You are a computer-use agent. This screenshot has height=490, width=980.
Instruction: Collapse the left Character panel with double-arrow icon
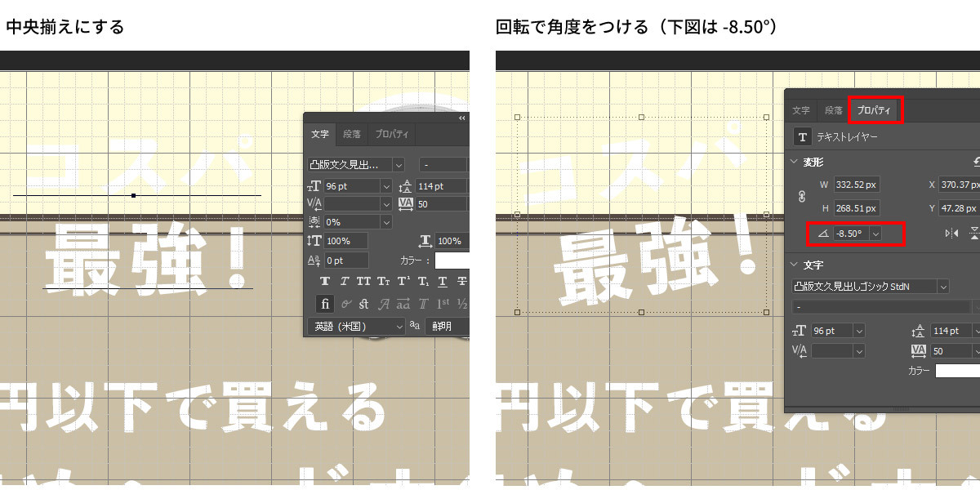(x=461, y=118)
